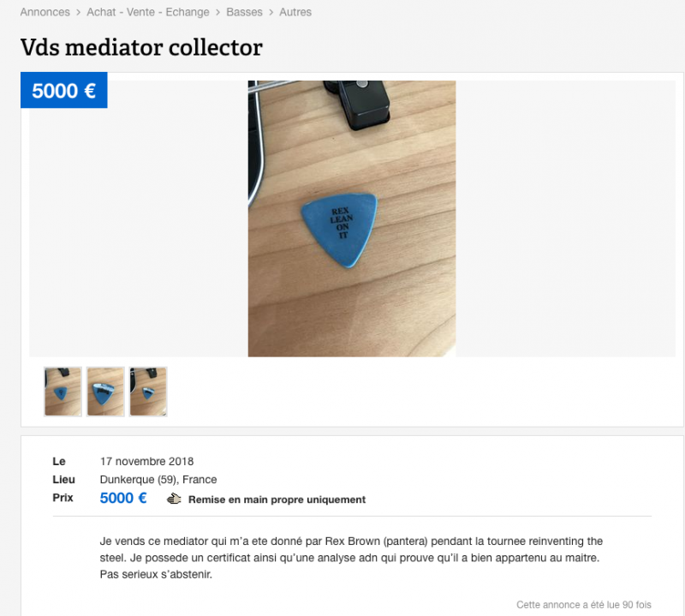Open the Basses breadcrumb category
The width and height of the screenshot is (685, 616).
pos(244,12)
